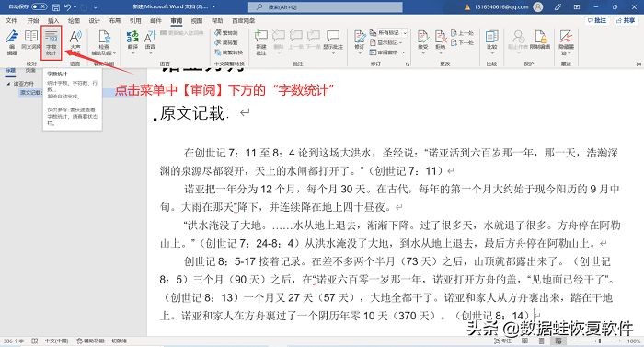This screenshot has width=644, height=347.
Task: Toggle the AutoSave switch
Action: [x=39, y=6]
